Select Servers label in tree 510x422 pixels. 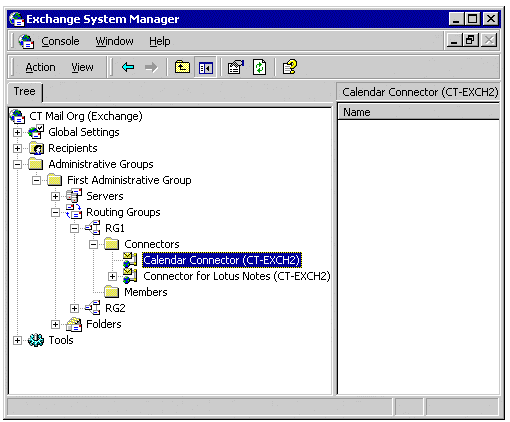[x=105, y=196]
